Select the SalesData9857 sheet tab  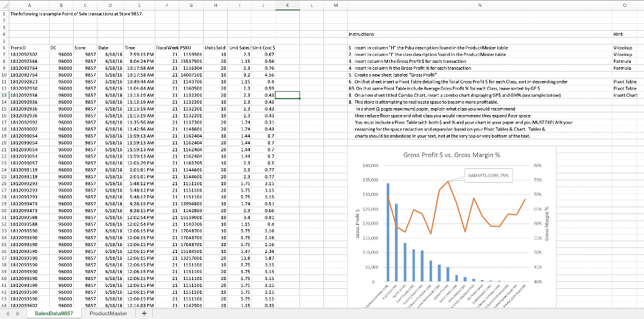coord(54,313)
